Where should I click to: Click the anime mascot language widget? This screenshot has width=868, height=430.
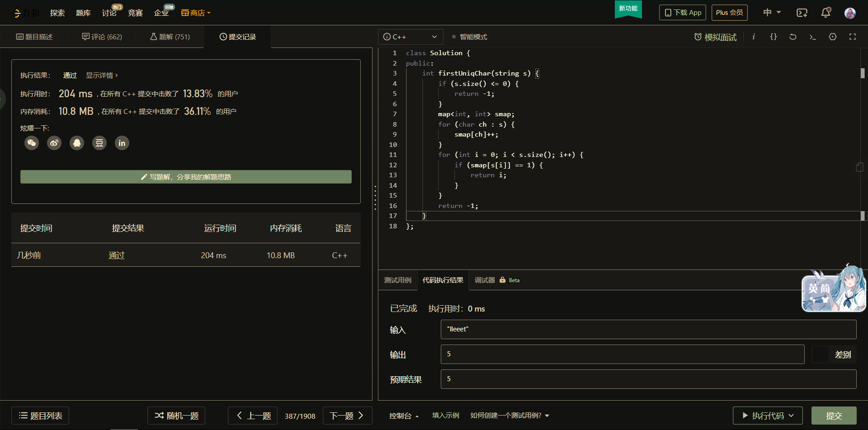coord(834,288)
